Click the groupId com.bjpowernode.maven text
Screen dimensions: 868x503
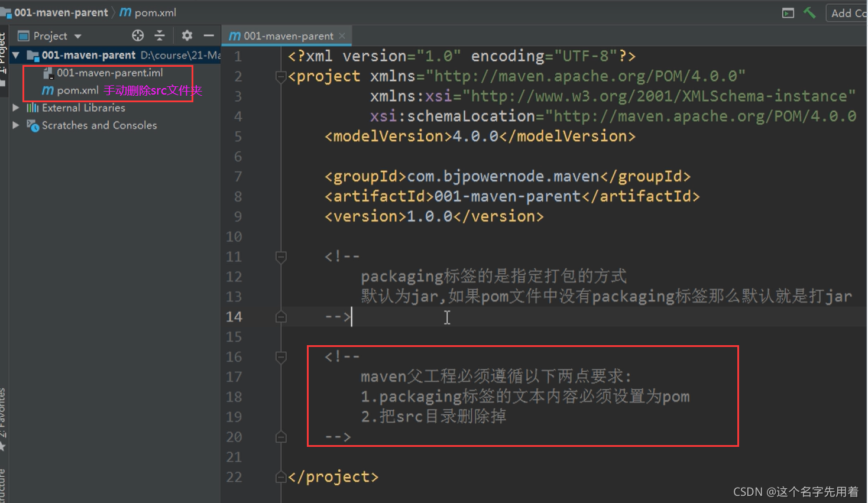pyautogui.click(x=503, y=176)
